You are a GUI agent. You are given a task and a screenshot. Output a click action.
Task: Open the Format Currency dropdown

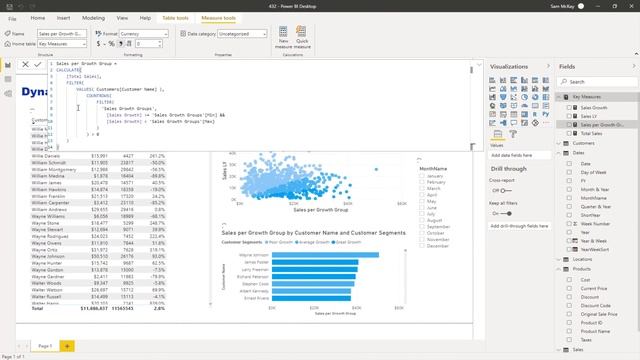[144, 34]
